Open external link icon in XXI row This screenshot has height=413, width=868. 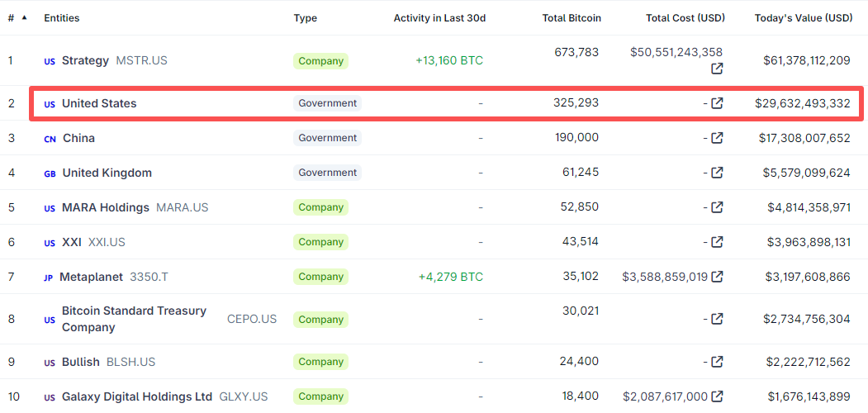(x=717, y=242)
